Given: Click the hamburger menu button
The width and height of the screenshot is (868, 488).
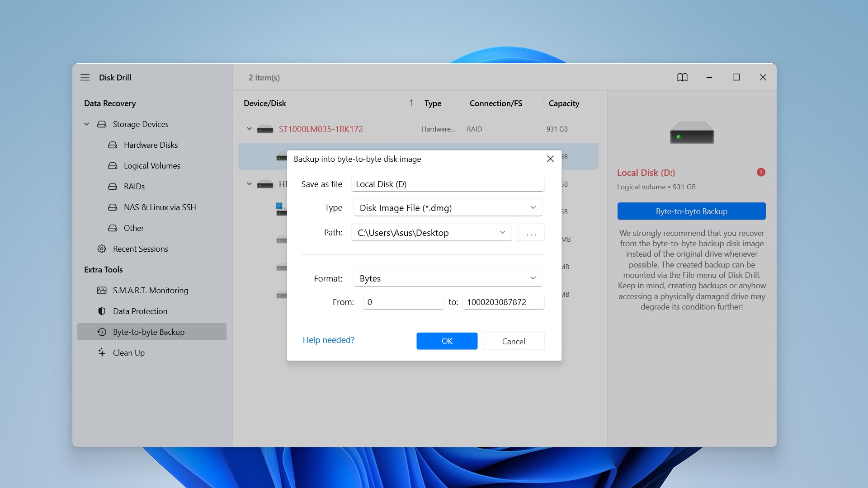Looking at the screenshot, I should (85, 77).
